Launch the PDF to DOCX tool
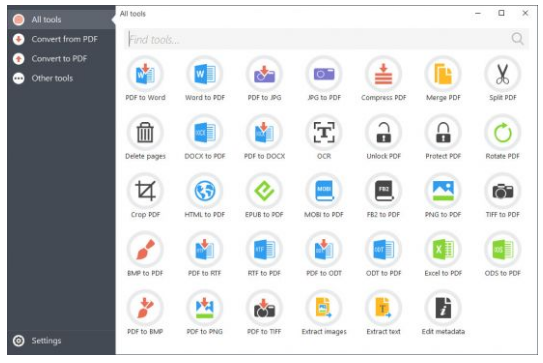Screen dimensions: 543x363 coord(264,133)
